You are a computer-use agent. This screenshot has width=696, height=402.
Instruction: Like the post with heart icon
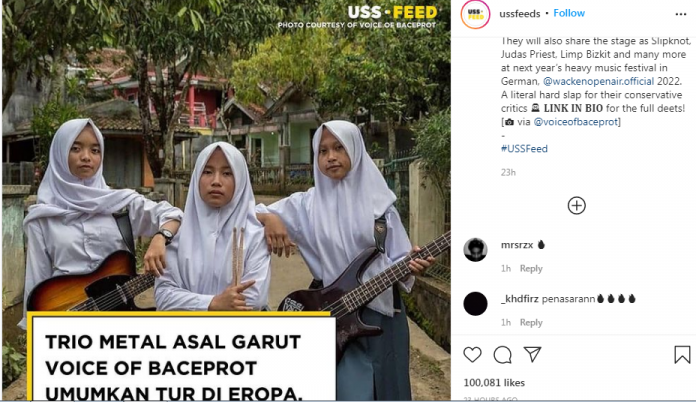[x=472, y=355]
